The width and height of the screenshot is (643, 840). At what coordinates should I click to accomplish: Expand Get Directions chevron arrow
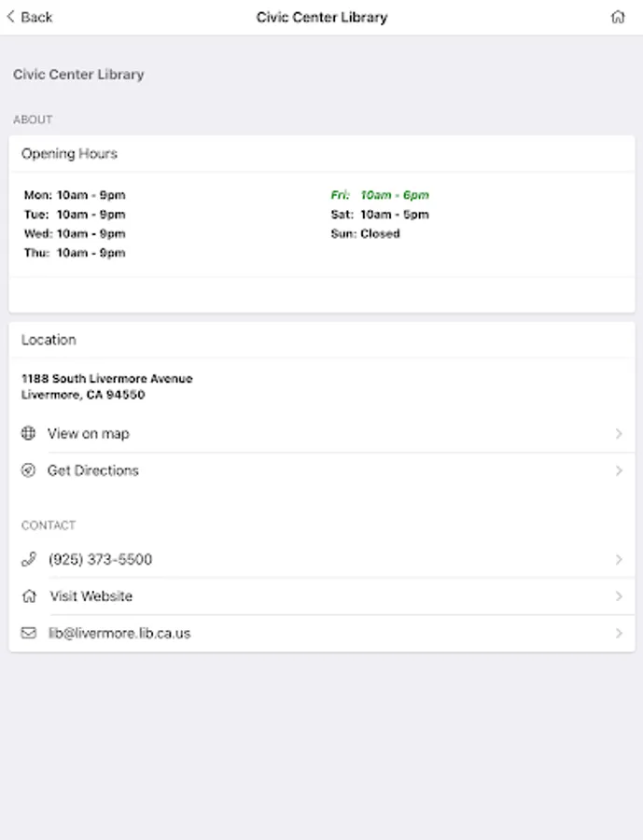point(619,471)
